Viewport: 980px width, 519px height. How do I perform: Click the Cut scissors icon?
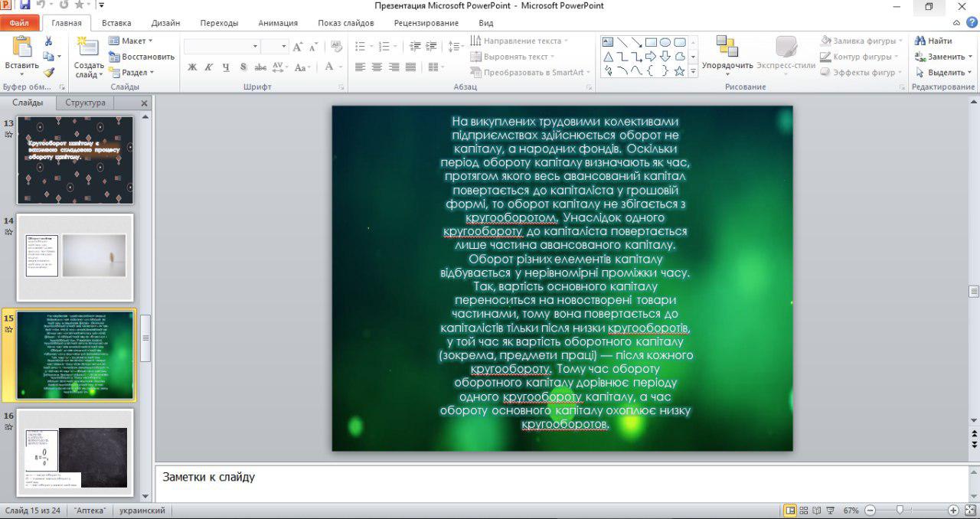coord(49,41)
